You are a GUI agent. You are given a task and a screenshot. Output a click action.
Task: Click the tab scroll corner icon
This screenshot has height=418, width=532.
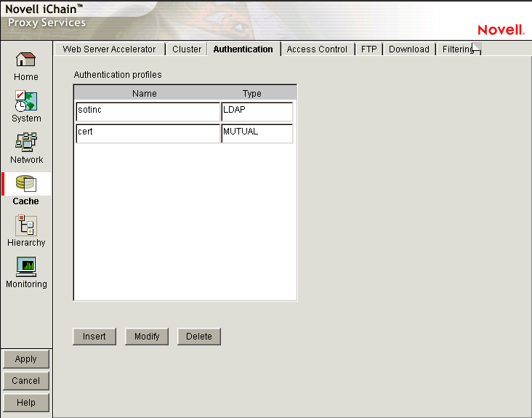[477, 48]
